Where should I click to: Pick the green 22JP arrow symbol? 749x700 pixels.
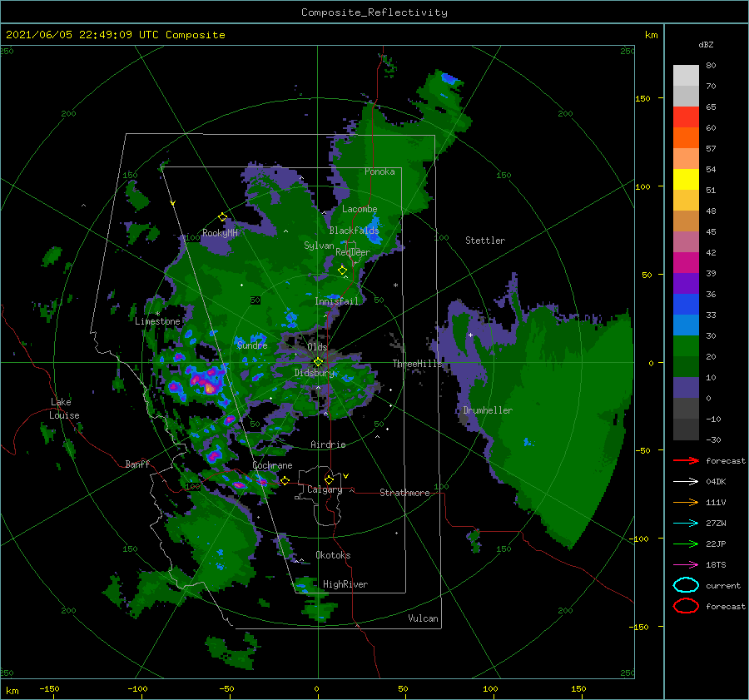click(686, 544)
